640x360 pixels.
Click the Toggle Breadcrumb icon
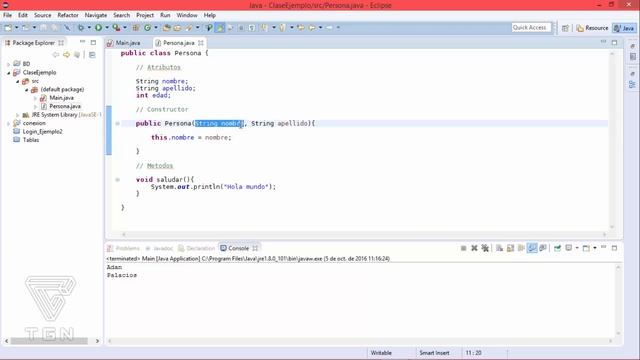[209, 27]
